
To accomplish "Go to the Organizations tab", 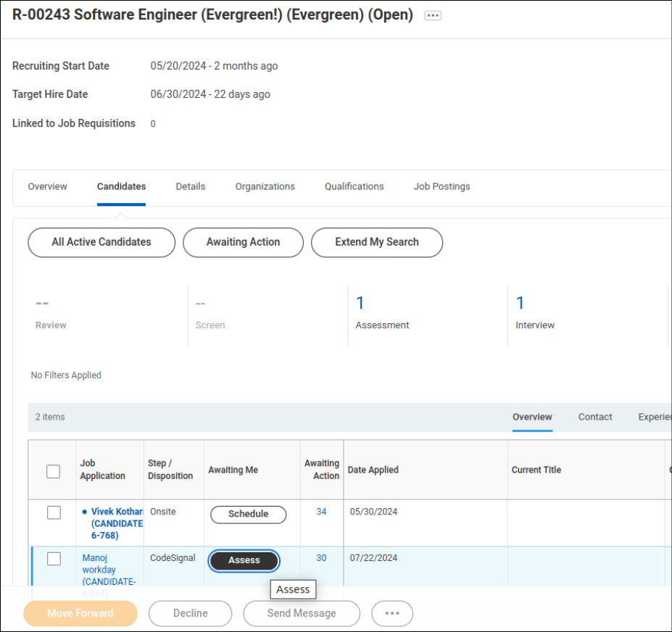I will pyautogui.click(x=265, y=186).
